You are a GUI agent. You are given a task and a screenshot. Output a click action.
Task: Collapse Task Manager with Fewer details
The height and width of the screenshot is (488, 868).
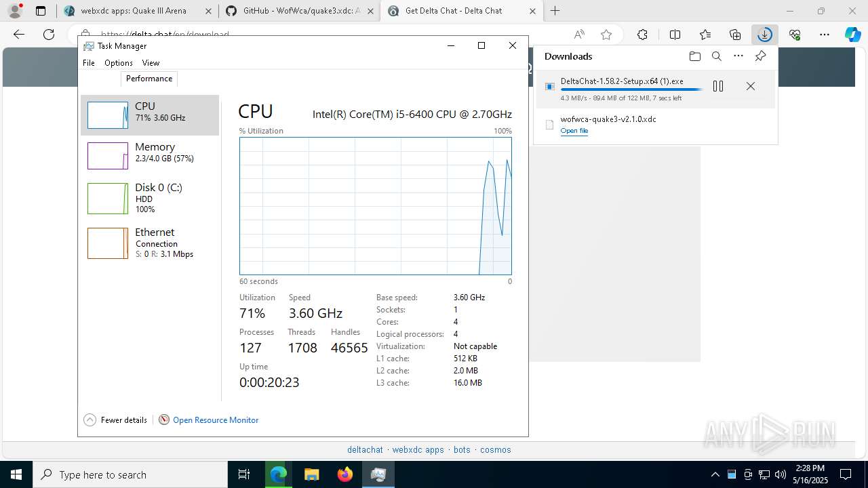pyautogui.click(x=115, y=420)
